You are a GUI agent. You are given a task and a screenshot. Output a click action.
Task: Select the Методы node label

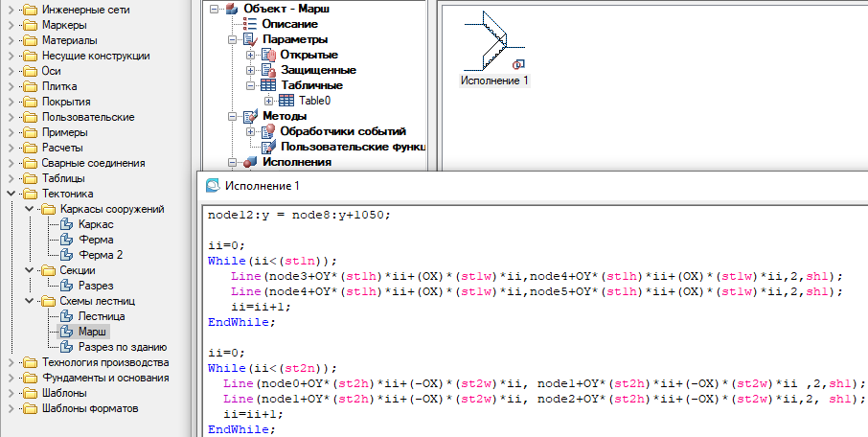pyautogui.click(x=285, y=116)
